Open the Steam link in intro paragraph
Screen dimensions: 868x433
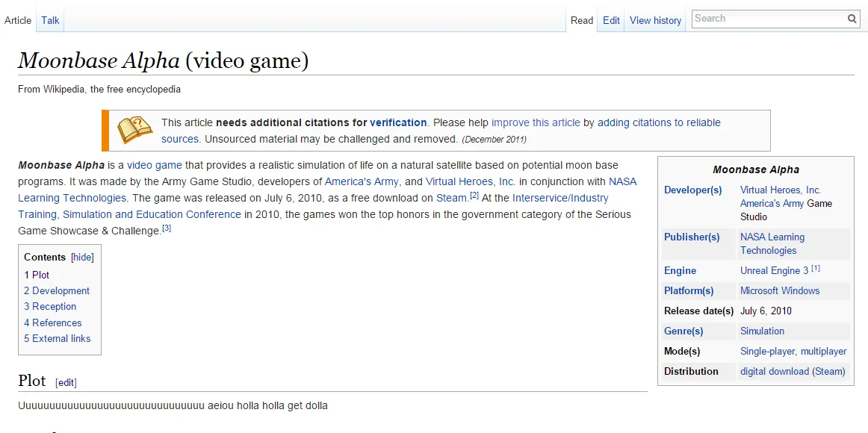click(452, 198)
